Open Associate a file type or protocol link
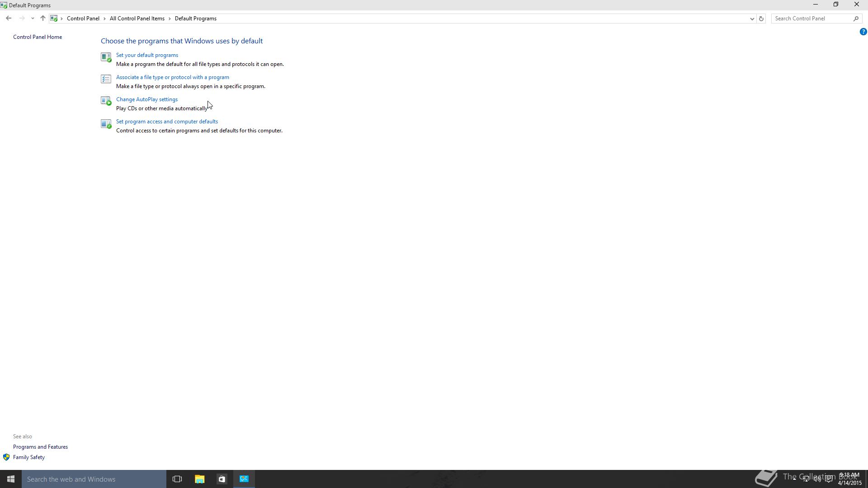 (x=173, y=77)
